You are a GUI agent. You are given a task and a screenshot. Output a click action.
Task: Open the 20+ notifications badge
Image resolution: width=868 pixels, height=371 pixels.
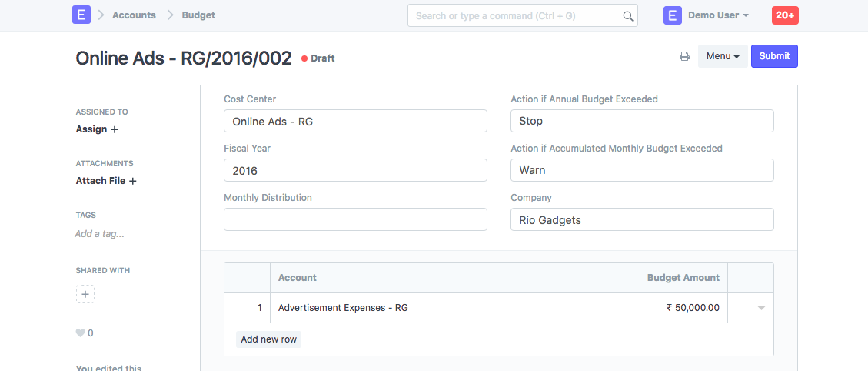point(785,15)
